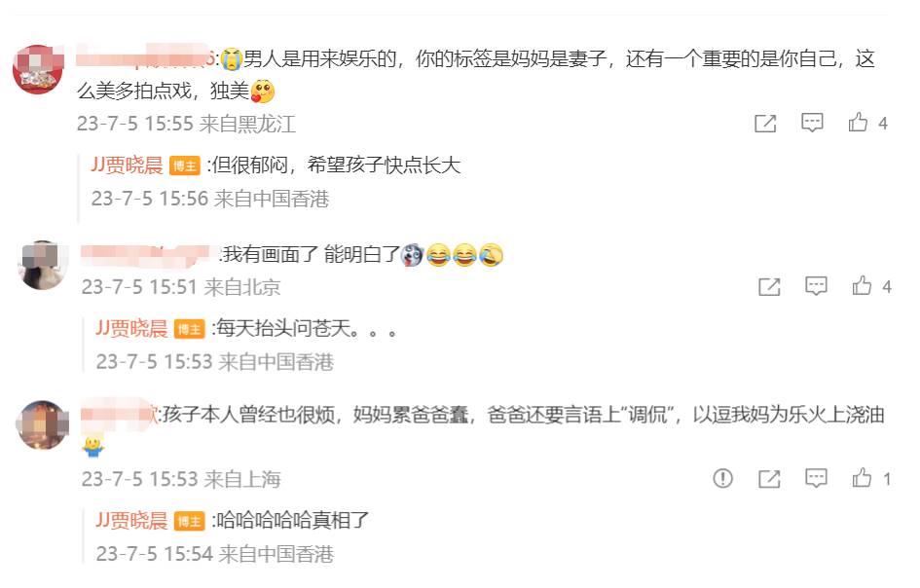Open reply box for 北京 comment
Screen dimensions: 920x588
pos(816,285)
